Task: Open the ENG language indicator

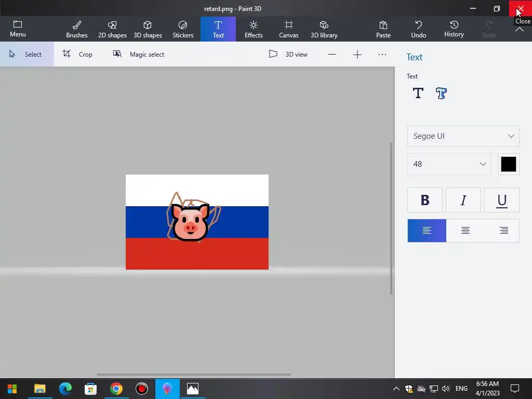Action: tap(461, 389)
